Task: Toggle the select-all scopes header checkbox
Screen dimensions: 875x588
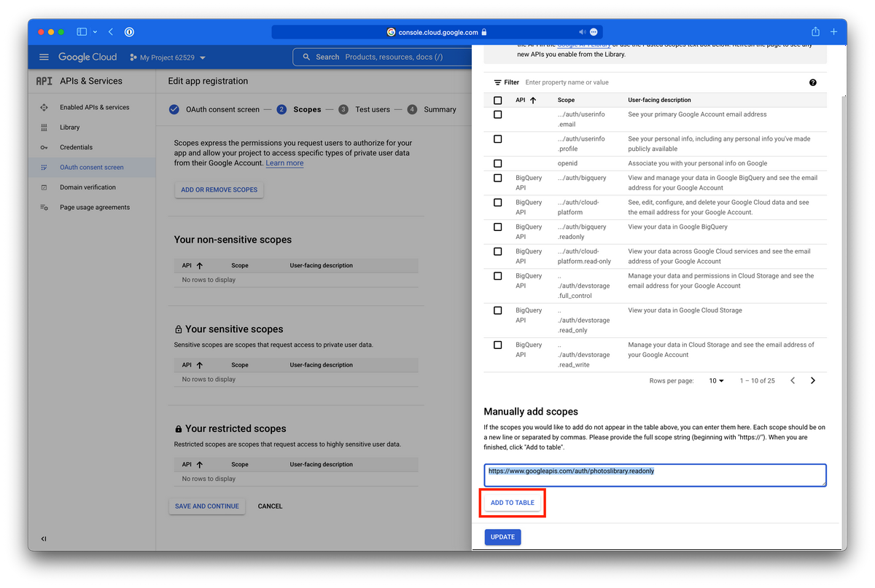Action: pyautogui.click(x=498, y=100)
